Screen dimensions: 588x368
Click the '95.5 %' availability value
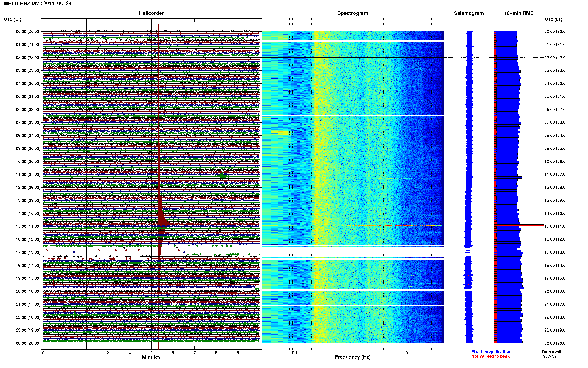549,356
